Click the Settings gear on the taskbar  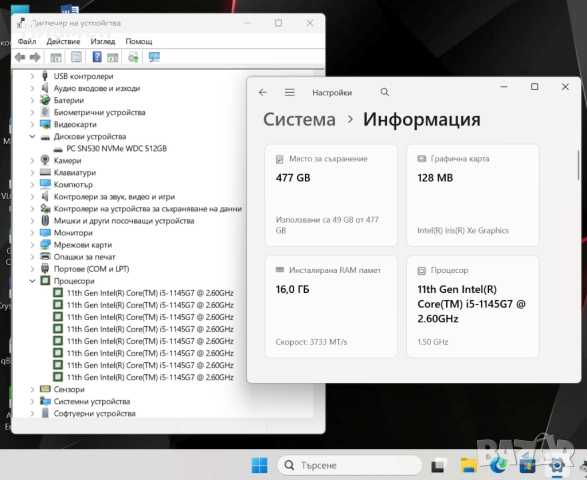(x=557, y=465)
